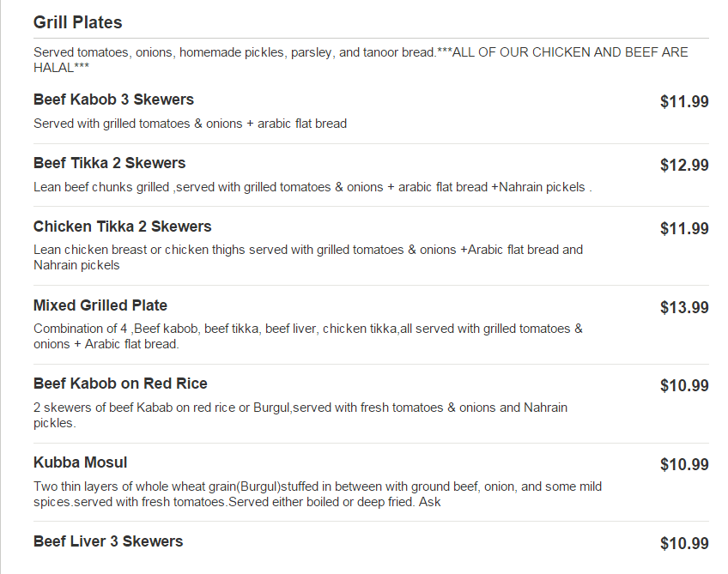Click the Grill Plates section heading
Image resolution: width=728 pixels, height=574 pixels.
point(78,22)
